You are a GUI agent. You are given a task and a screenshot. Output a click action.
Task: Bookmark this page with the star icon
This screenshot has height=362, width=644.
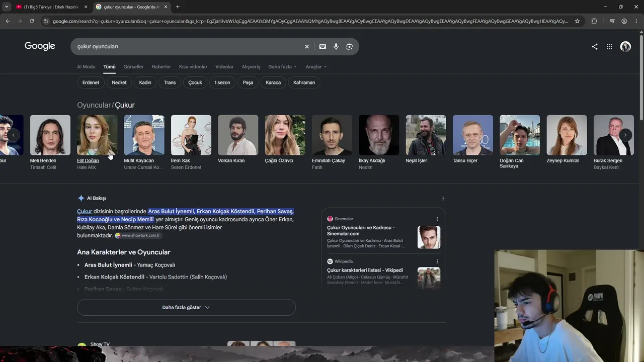tap(577, 21)
